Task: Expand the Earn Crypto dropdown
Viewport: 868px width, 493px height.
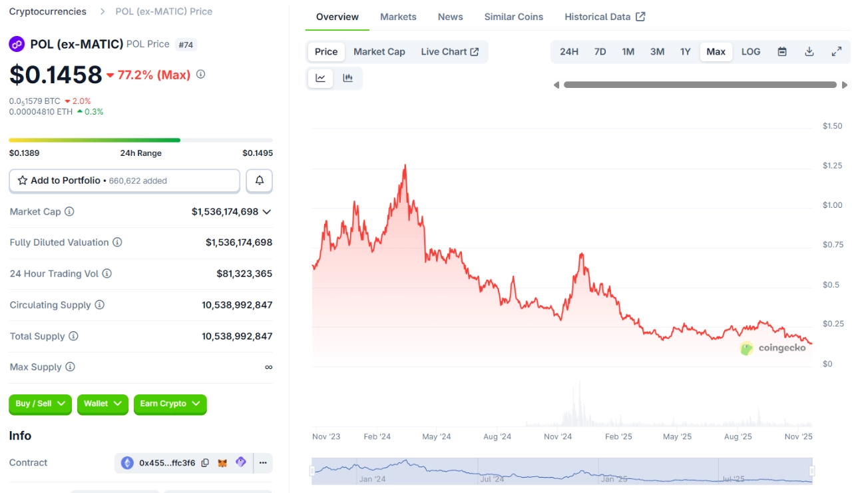Action: click(x=170, y=404)
